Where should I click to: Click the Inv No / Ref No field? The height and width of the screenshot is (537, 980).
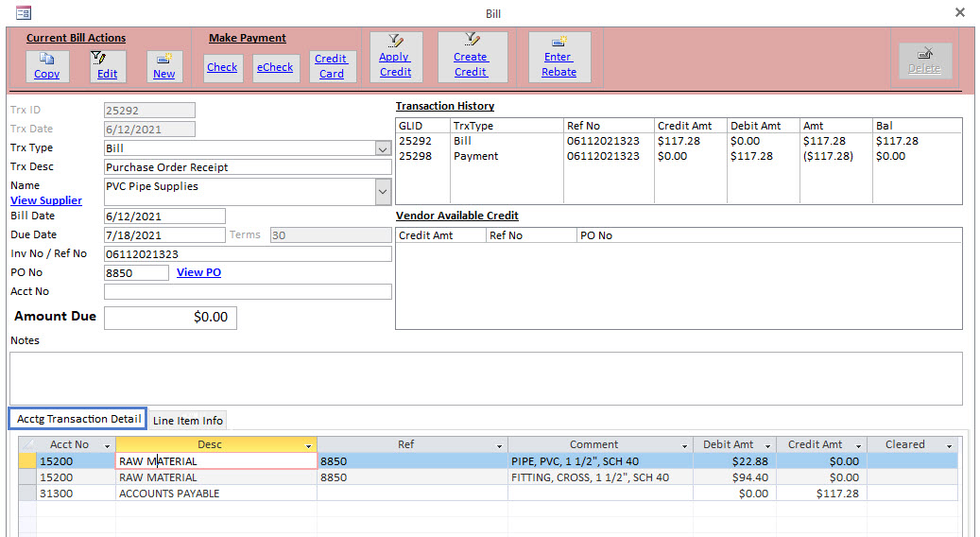(x=248, y=253)
